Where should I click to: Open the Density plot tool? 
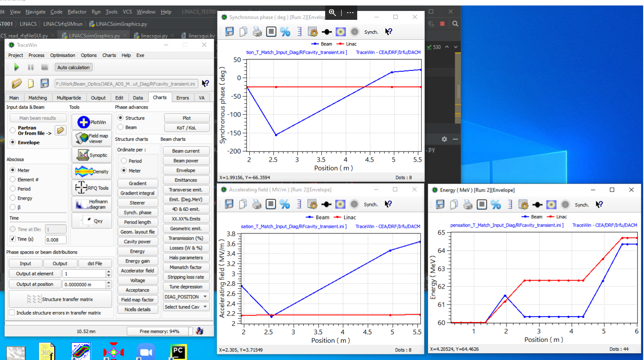(92, 172)
